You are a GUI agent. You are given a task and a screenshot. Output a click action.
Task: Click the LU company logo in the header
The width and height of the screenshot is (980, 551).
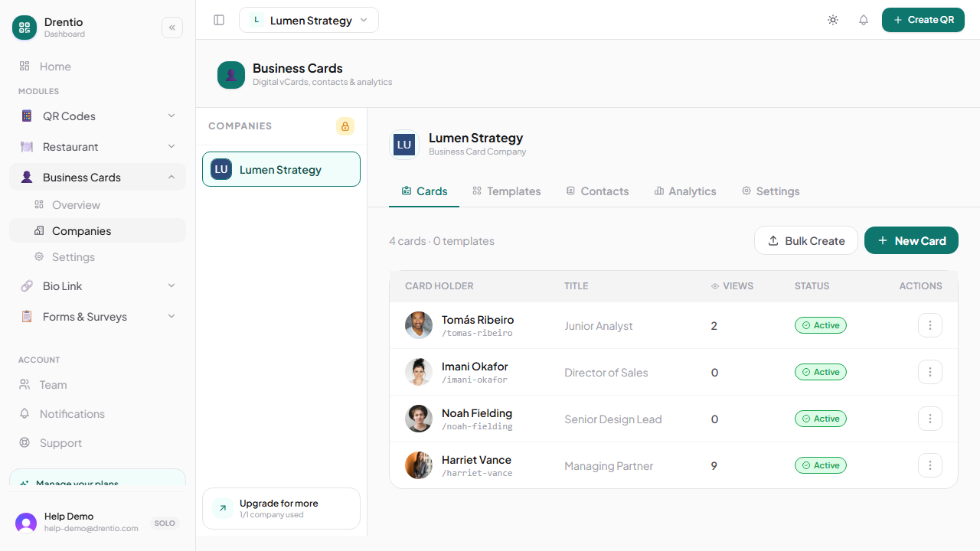click(404, 145)
